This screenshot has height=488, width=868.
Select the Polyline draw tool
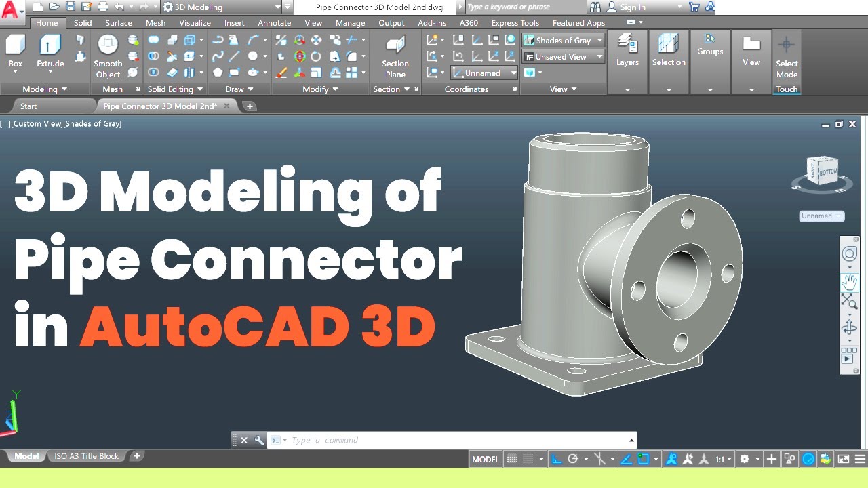tap(218, 39)
